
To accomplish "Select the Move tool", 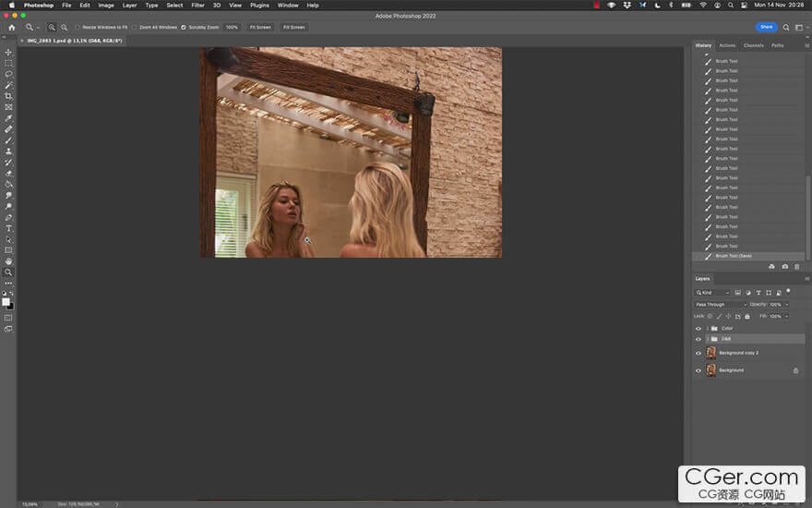I will coord(8,52).
